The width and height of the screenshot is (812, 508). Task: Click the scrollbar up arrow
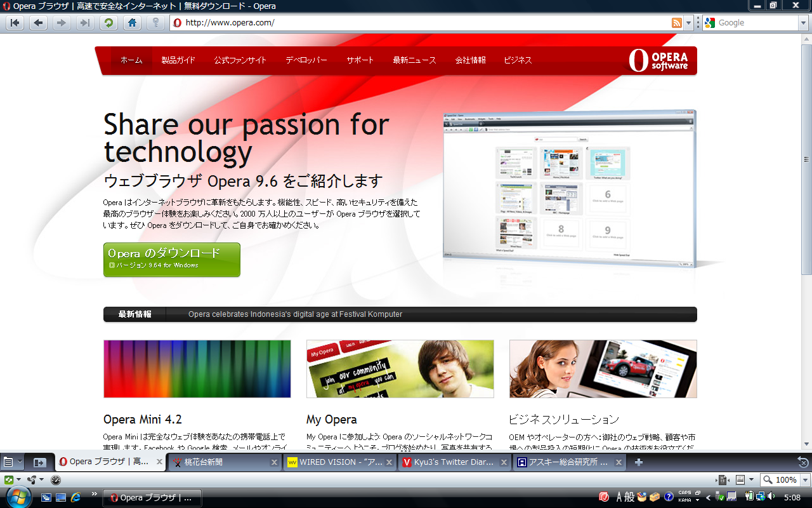[x=806, y=39]
